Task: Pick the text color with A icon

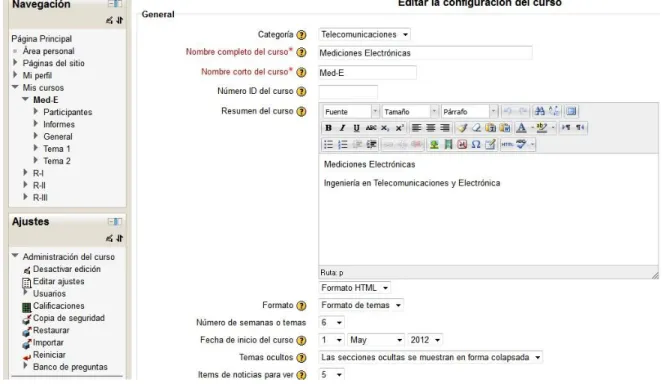Action: pyautogui.click(x=521, y=128)
